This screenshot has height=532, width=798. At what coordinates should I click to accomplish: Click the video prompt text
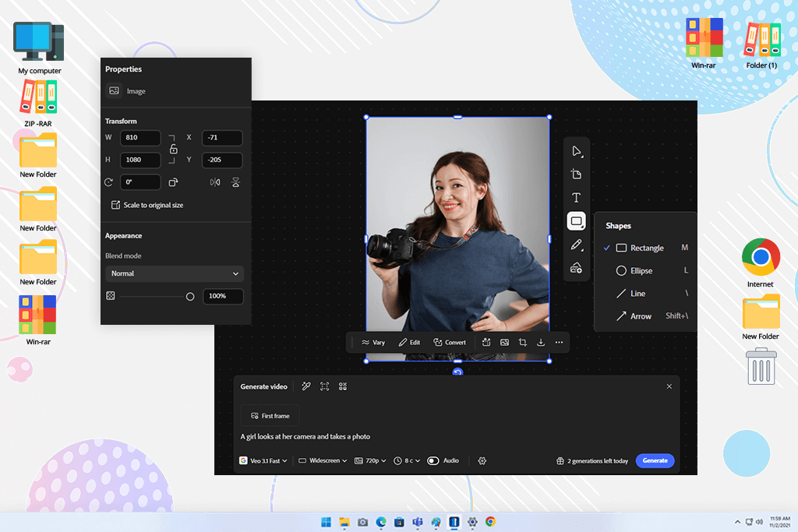point(305,436)
